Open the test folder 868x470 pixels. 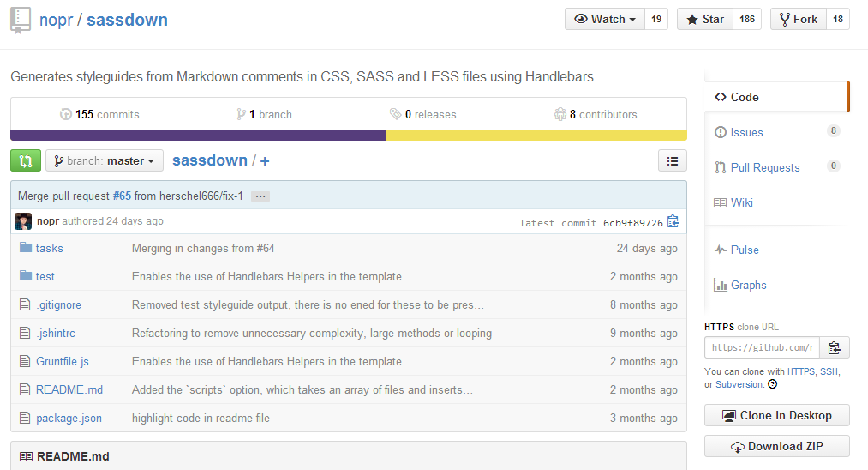[45, 276]
